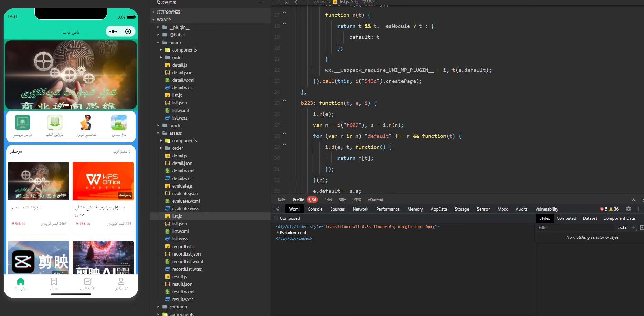
Task: Click the capsule close target icon
Action: click(128, 32)
